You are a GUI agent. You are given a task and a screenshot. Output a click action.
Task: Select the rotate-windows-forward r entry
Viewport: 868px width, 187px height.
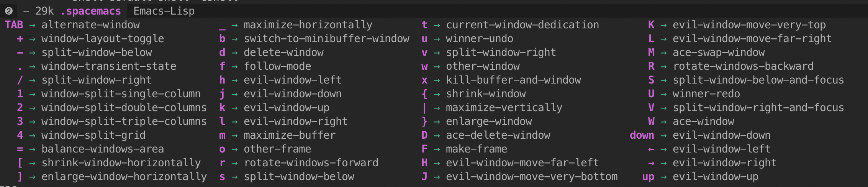(299, 163)
